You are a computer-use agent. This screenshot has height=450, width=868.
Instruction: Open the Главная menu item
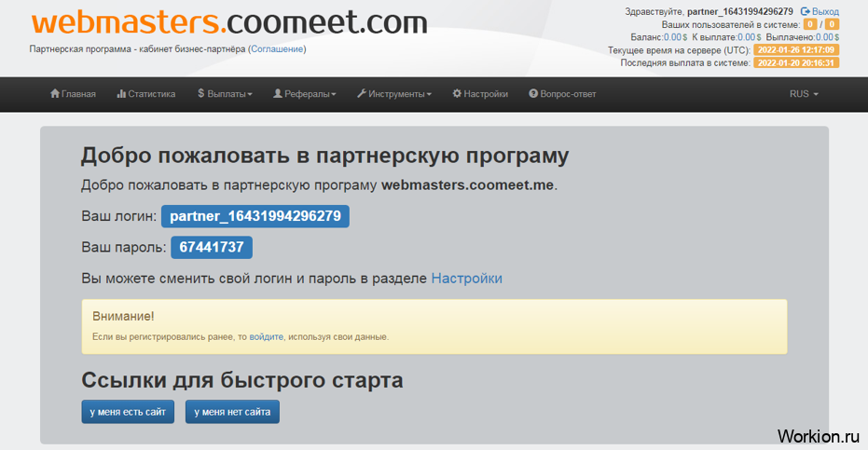click(x=73, y=93)
